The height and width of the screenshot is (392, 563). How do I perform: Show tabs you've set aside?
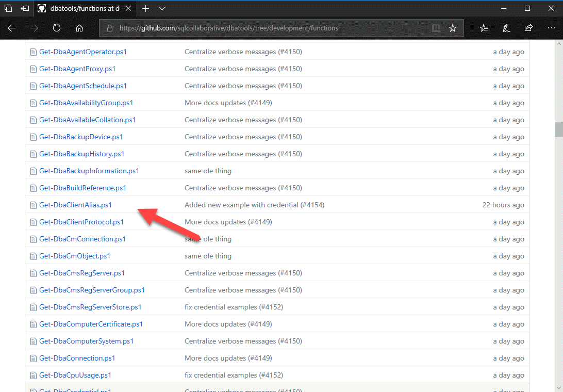pyautogui.click(x=8, y=8)
